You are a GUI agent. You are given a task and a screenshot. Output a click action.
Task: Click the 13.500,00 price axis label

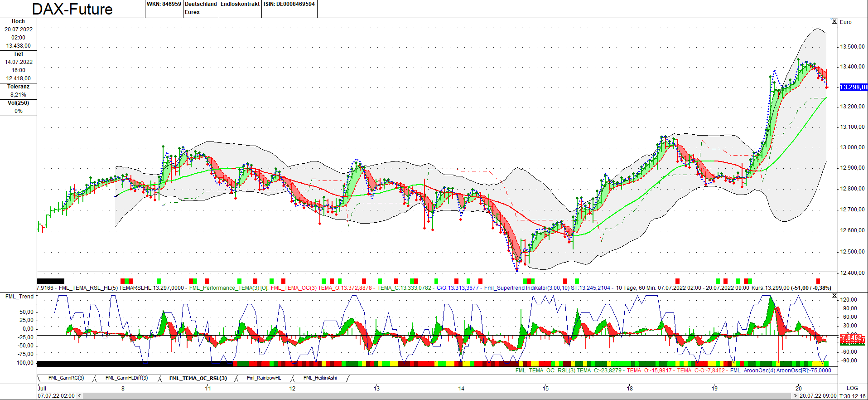tap(852, 47)
